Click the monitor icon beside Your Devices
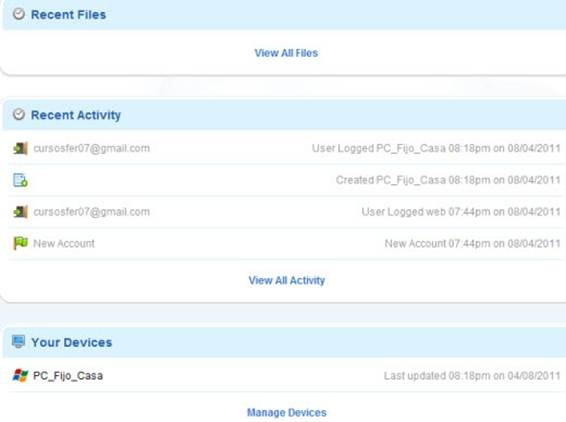 [x=18, y=341]
